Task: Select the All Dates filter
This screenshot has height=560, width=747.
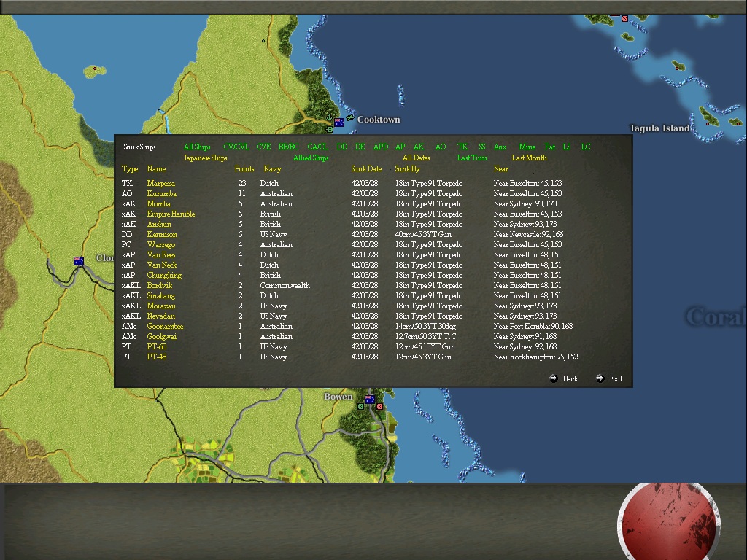Action: pos(416,157)
